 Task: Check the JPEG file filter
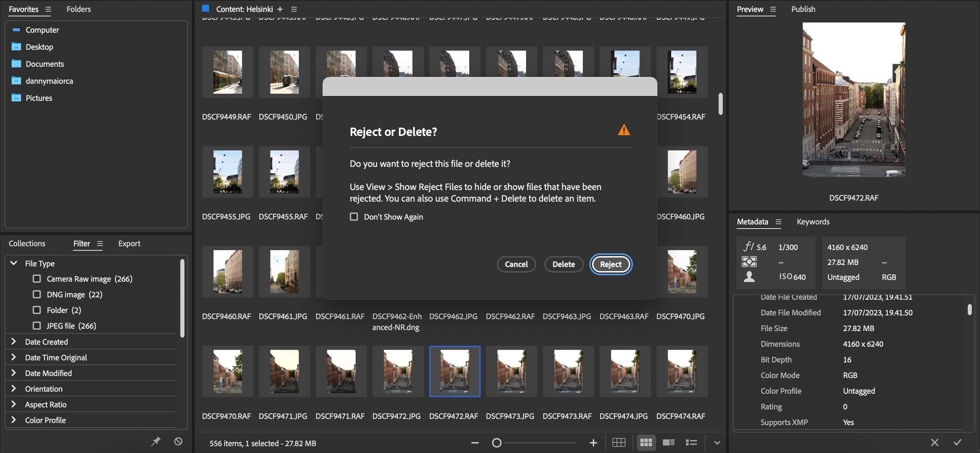click(x=36, y=326)
